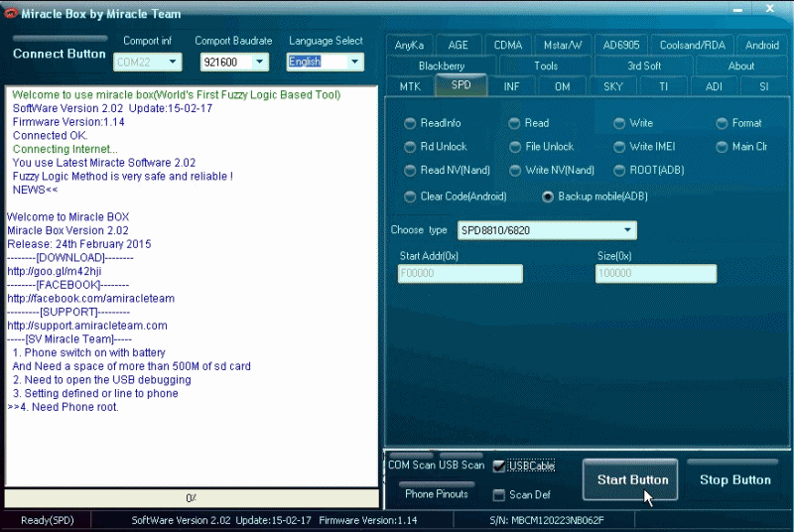Switch to the MTK tab
The image size is (794, 532).
(410, 86)
